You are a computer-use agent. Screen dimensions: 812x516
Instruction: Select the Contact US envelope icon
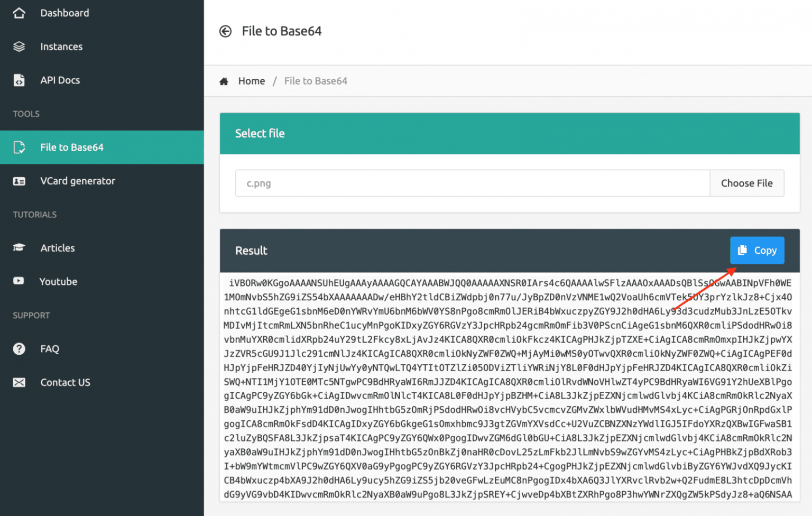click(x=19, y=382)
